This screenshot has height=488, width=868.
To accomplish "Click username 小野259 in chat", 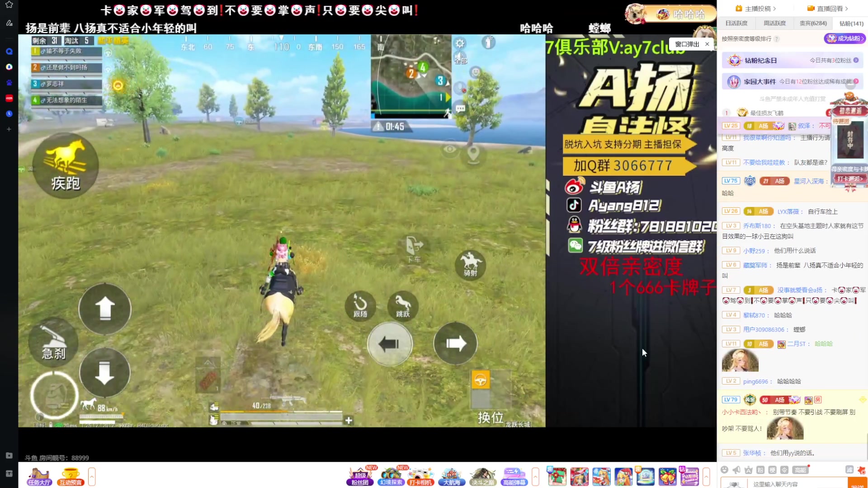I will [x=754, y=251].
